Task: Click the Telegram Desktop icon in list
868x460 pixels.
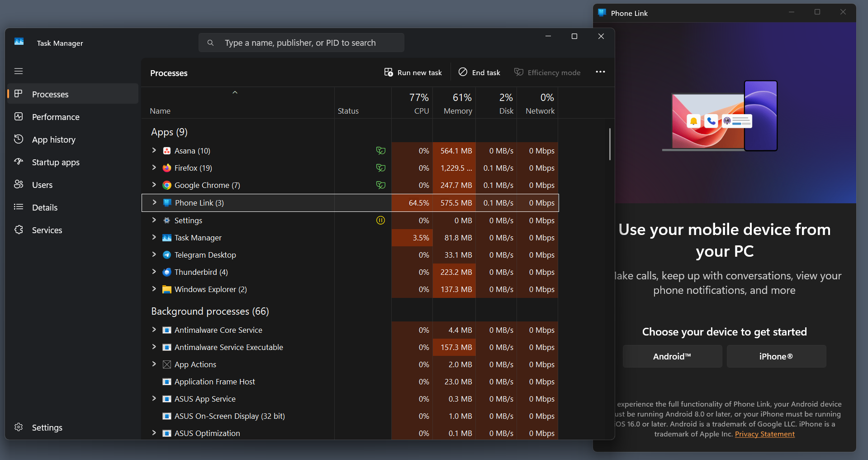Action: 167,255
